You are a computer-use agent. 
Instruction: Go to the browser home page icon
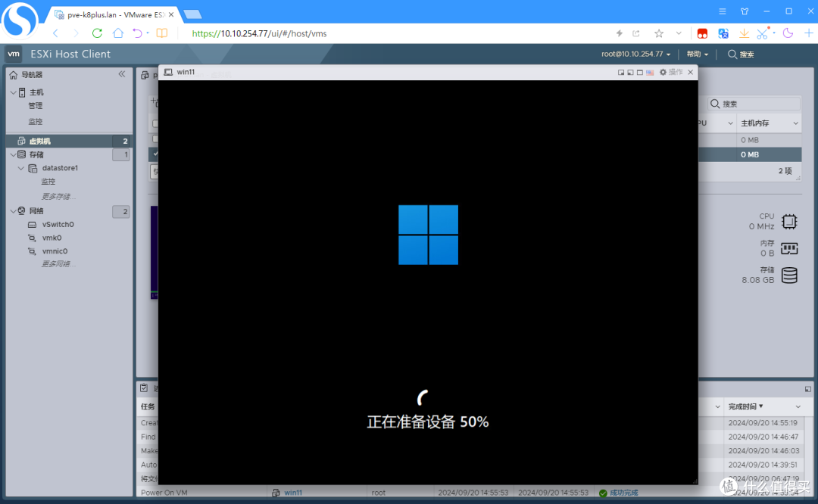coord(118,33)
